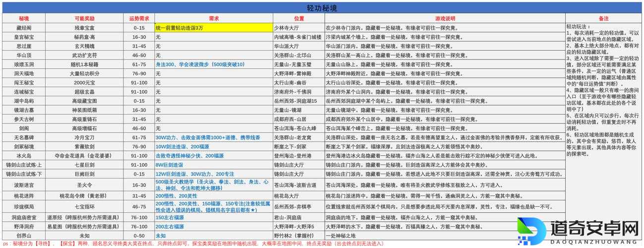
Task: Click the 湖中岛屿 cell
Action: (x=24, y=101)
